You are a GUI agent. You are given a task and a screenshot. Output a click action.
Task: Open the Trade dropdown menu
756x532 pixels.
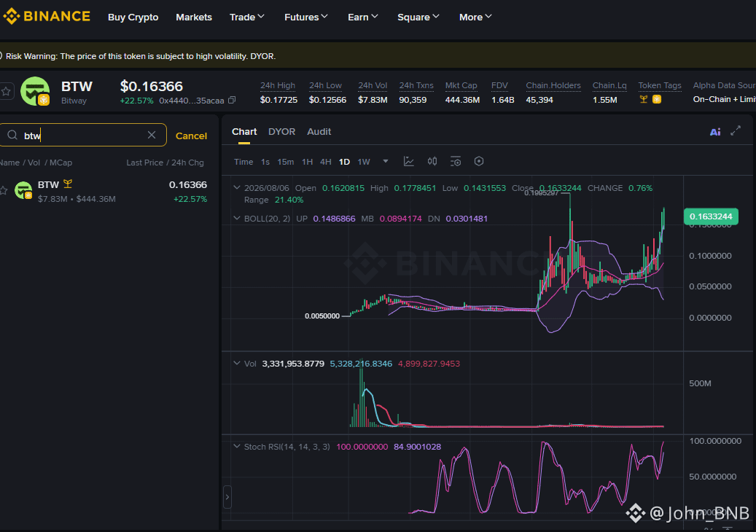tap(247, 17)
